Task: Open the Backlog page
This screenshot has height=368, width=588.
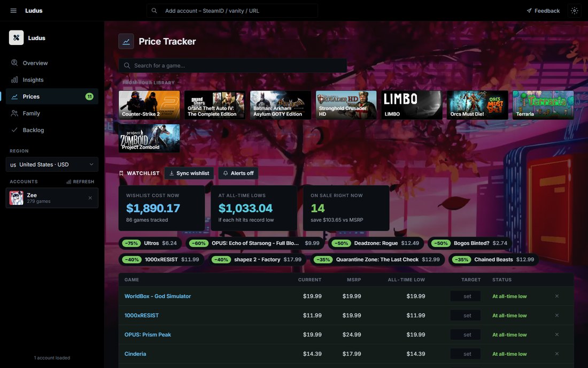Action: click(x=52, y=130)
